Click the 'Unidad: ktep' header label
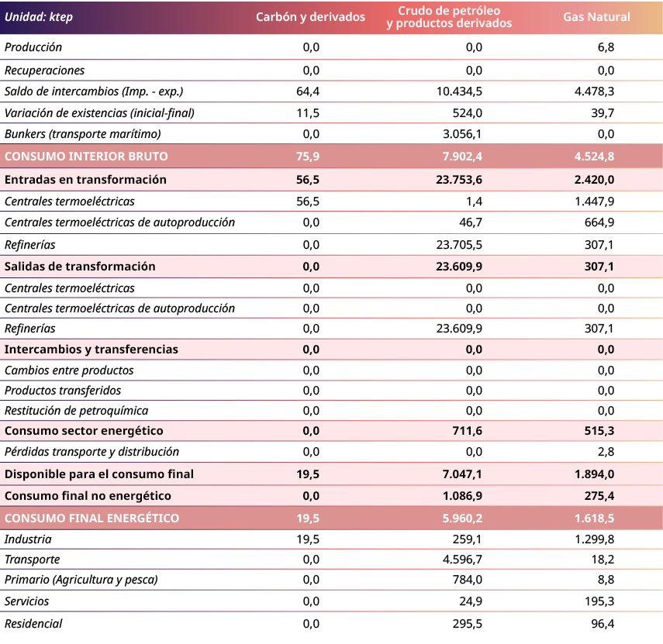The width and height of the screenshot is (663, 644). [39, 17]
